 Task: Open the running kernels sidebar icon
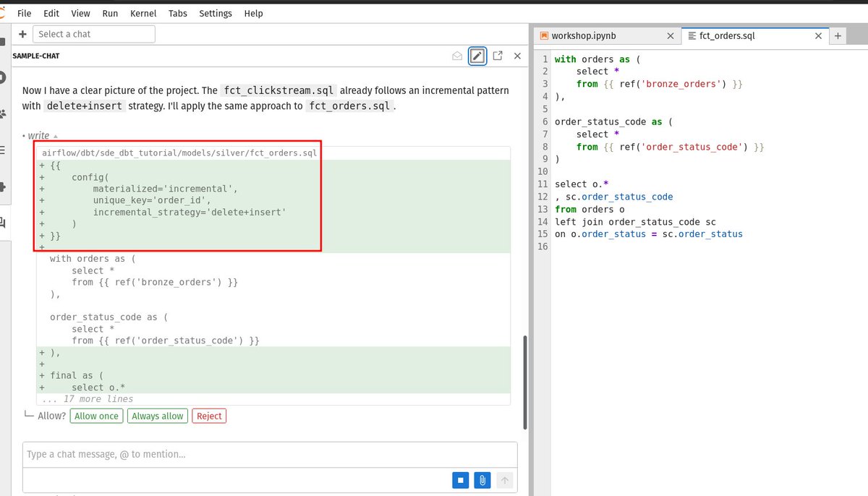[x=2, y=77]
